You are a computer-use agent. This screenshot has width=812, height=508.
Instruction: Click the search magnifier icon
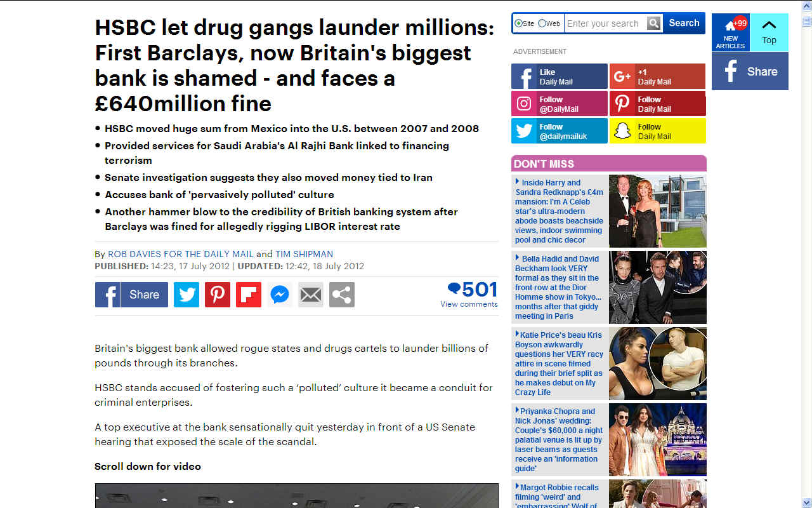point(654,23)
